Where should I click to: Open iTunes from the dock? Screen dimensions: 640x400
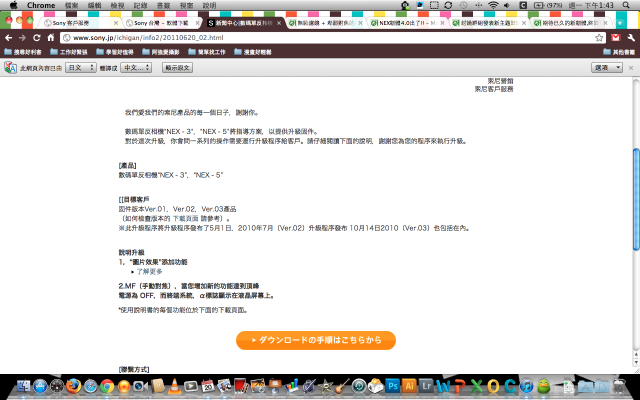tap(527, 386)
